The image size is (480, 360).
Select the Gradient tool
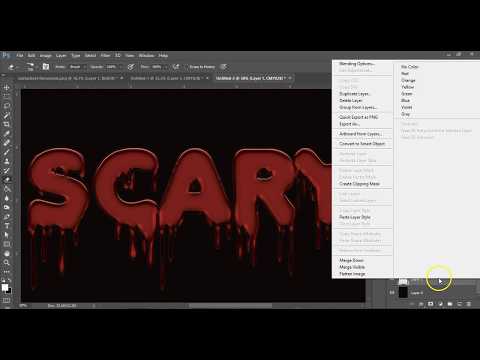[x=6, y=189]
